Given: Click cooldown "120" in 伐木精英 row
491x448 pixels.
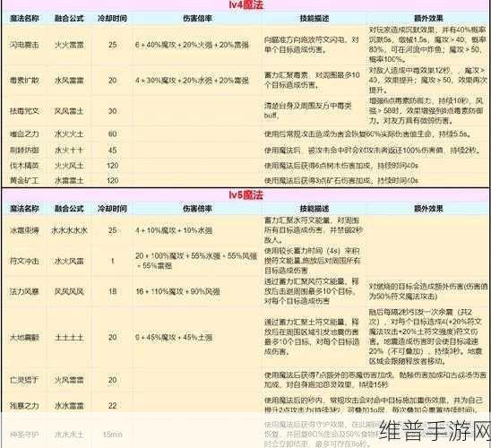Looking at the screenshot, I should [x=112, y=165].
